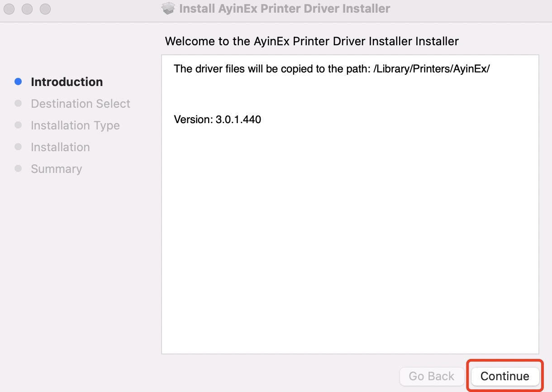
Task: Select the Installation step in sidebar
Action: [60, 147]
